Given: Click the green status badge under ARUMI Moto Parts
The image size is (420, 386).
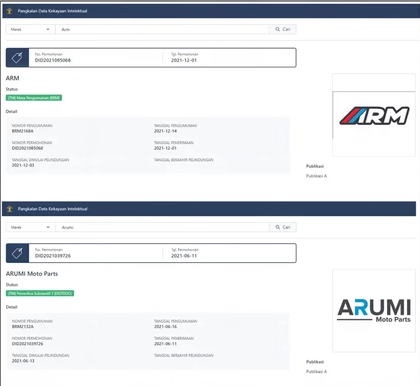Looking at the screenshot, I should (40, 293).
